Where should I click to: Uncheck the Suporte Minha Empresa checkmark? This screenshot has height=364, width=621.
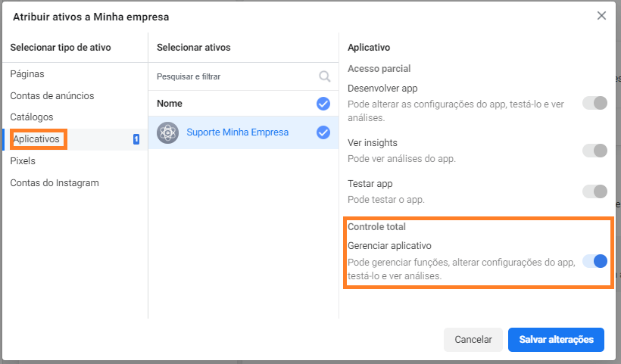tap(323, 132)
